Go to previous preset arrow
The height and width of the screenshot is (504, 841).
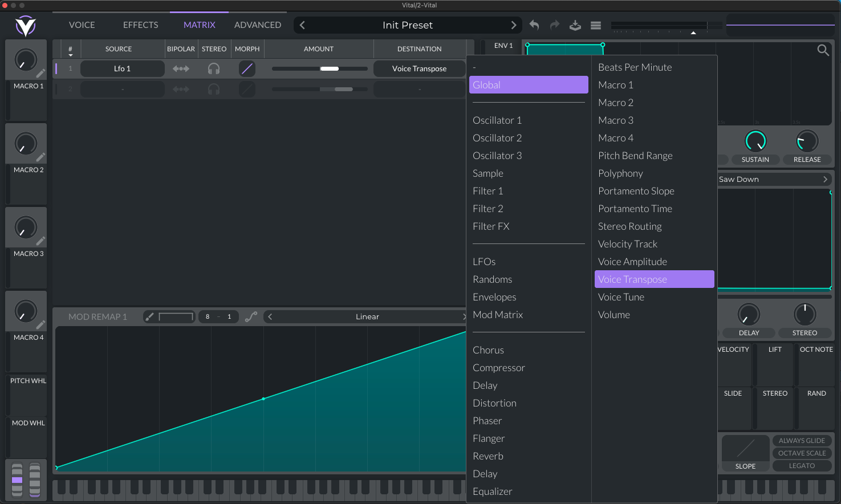tap(302, 25)
